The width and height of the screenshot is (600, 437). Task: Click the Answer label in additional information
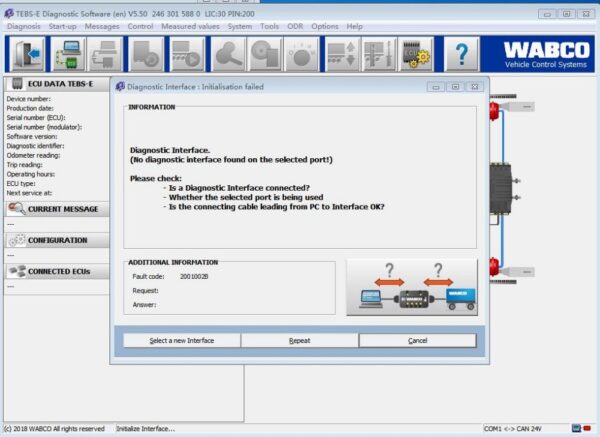tap(144, 305)
